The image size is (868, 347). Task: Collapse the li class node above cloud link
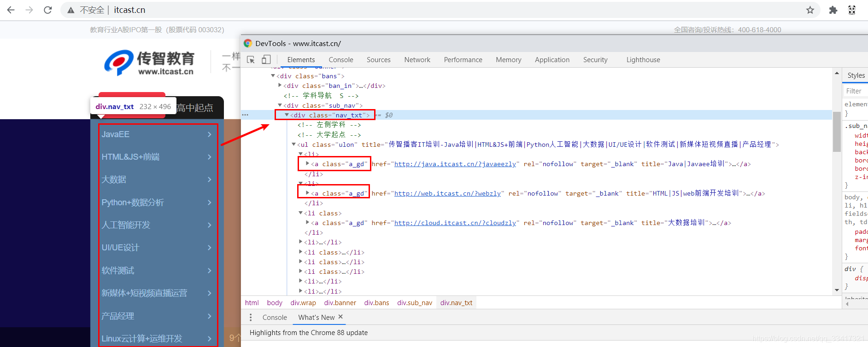[x=300, y=213]
